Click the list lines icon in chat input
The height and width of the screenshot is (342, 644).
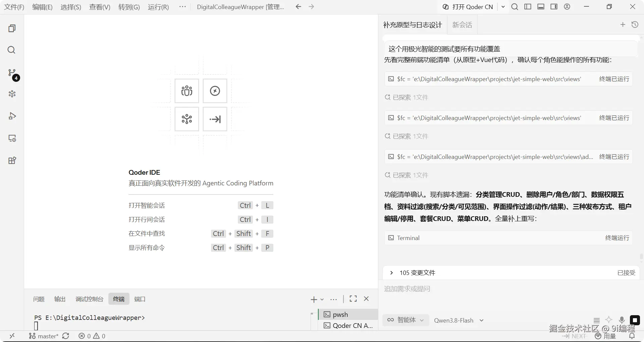(x=597, y=320)
